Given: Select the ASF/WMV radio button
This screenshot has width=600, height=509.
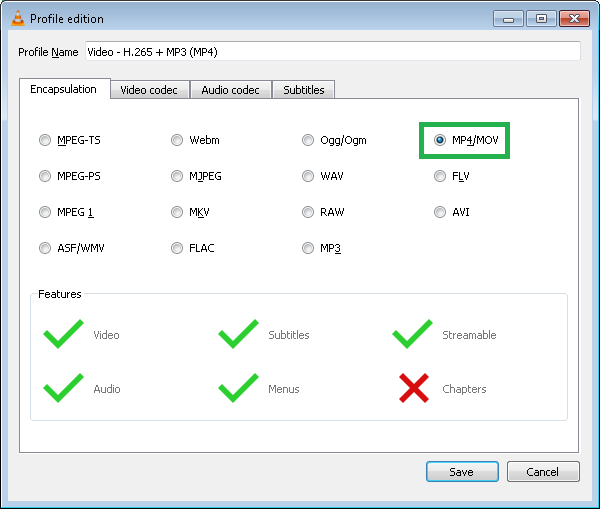Looking at the screenshot, I should coord(45,248).
